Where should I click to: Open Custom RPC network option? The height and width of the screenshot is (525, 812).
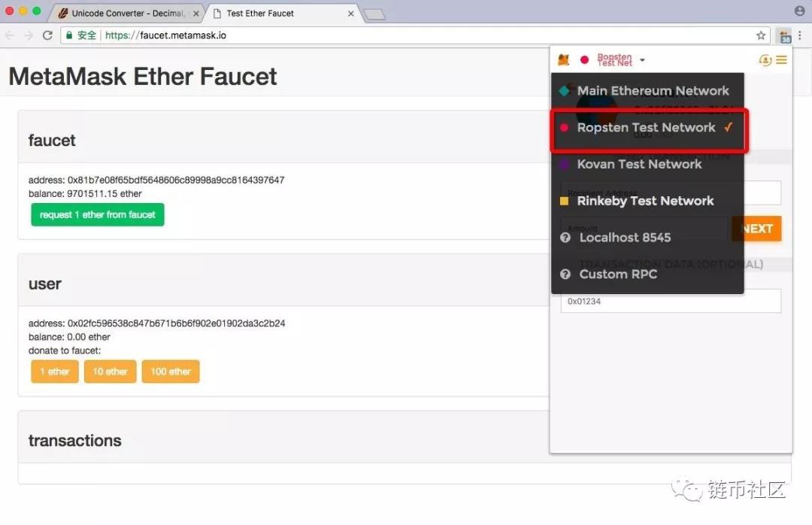(618, 275)
